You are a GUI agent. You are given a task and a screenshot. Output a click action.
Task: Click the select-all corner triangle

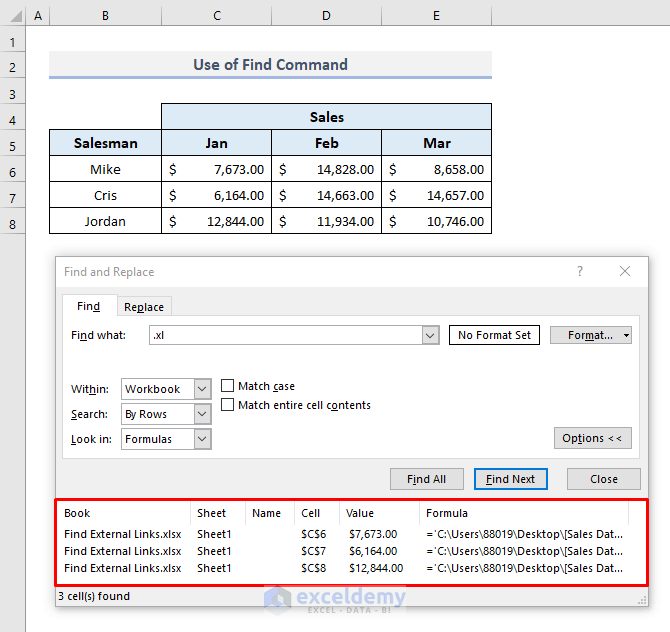[16, 16]
